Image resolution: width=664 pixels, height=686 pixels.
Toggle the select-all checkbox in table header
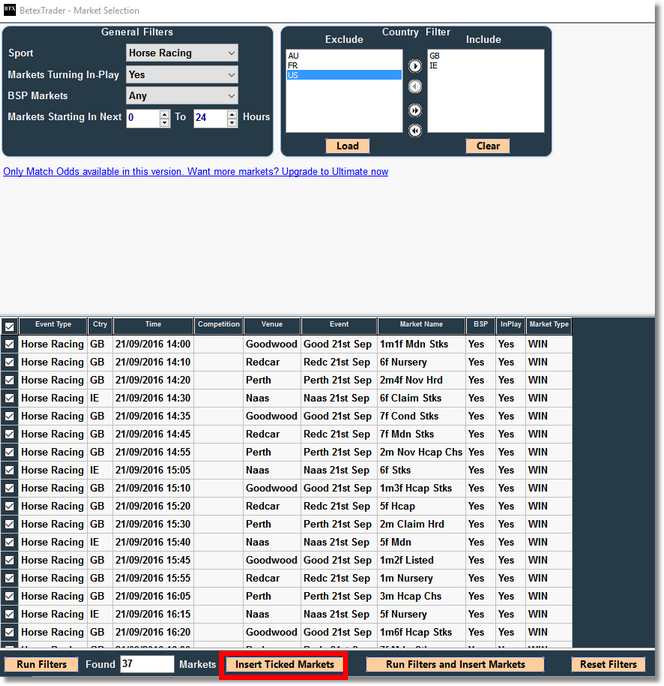tap(9, 326)
